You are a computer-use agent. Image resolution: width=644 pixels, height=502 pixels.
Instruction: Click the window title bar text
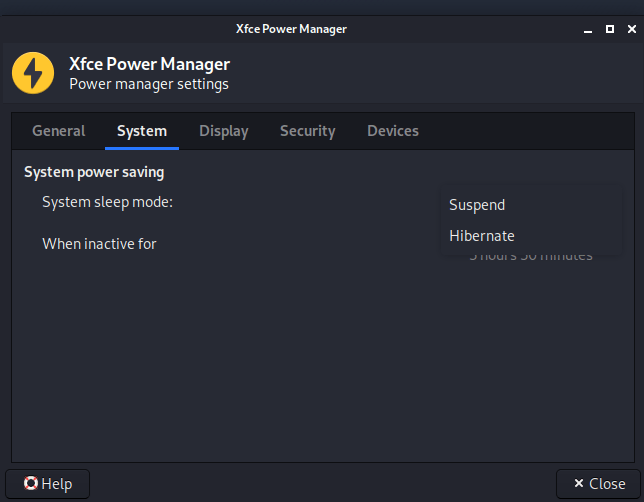click(x=322, y=30)
